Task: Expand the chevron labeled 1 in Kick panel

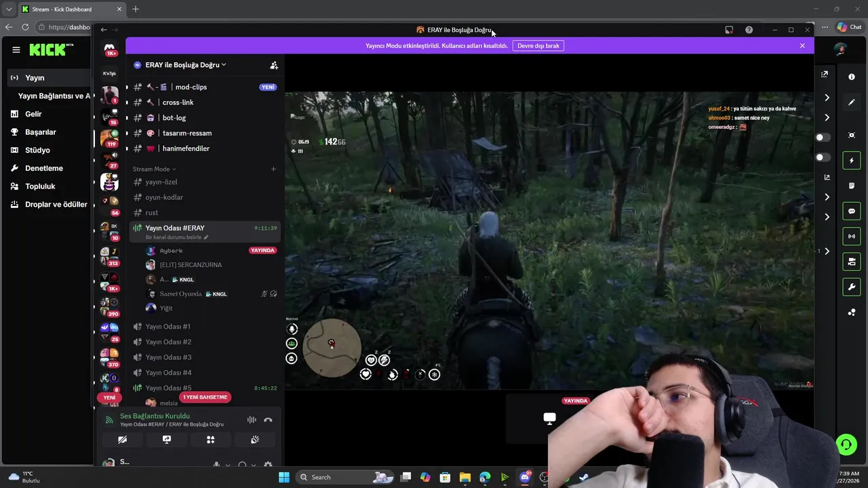Action: [827, 251]
